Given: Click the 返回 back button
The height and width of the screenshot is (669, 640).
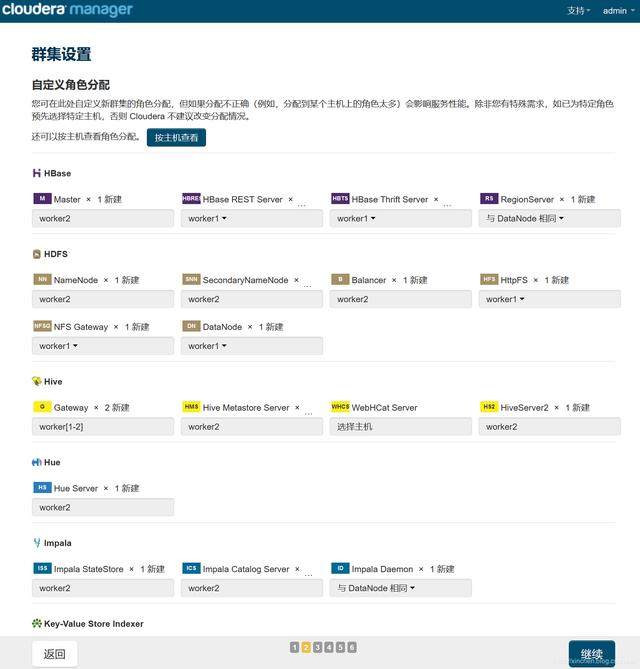Looking at the screenshot, I should [55, 654].
